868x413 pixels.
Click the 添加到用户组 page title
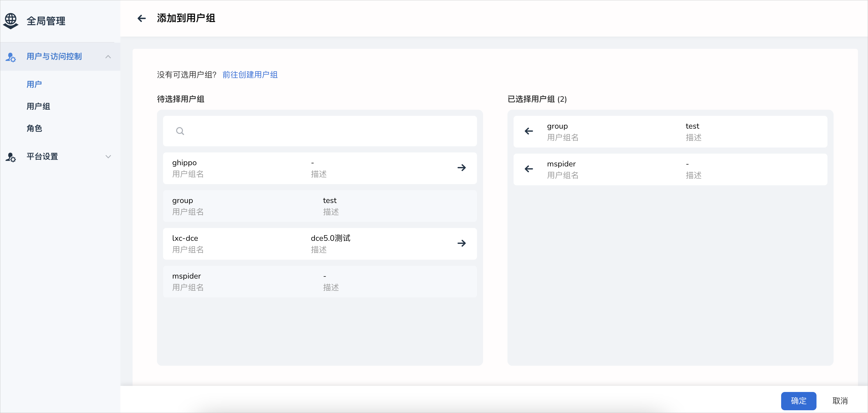pyautogui.click(x=186, y=18)
